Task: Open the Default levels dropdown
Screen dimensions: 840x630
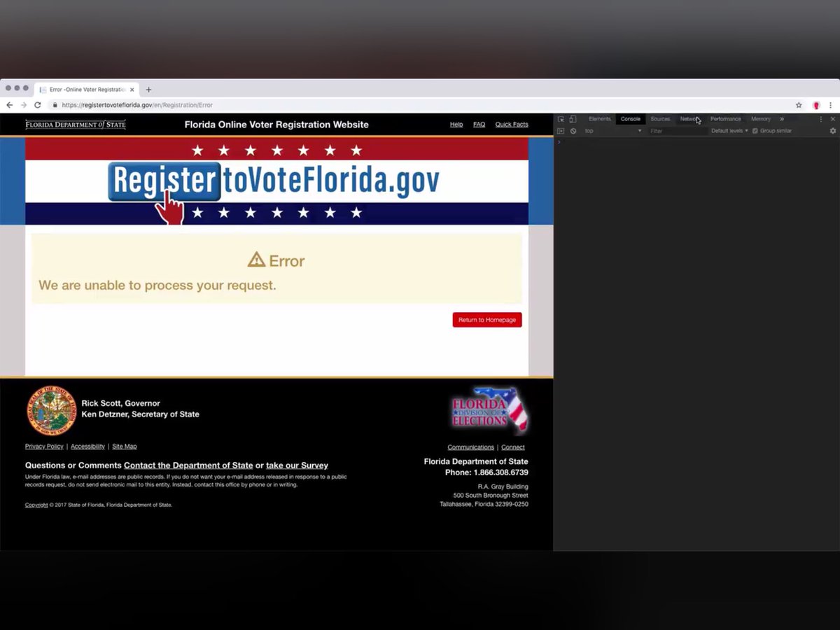Action: [x=729, y=131]
